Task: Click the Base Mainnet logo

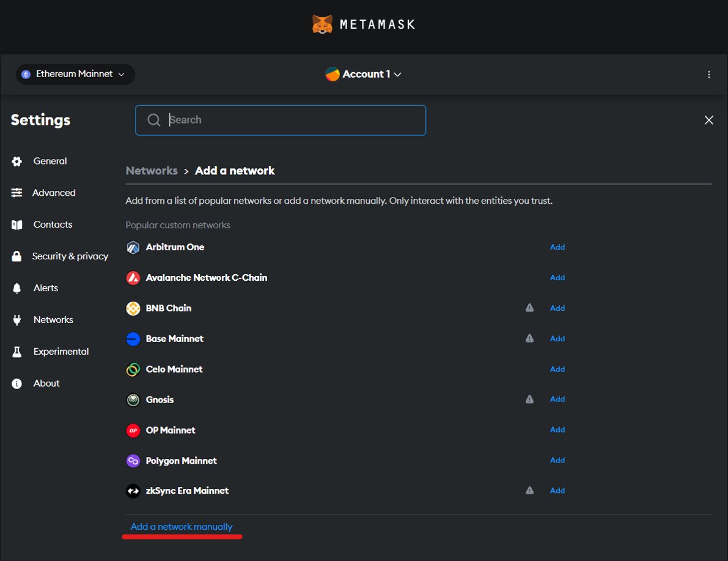Action: 133,339
